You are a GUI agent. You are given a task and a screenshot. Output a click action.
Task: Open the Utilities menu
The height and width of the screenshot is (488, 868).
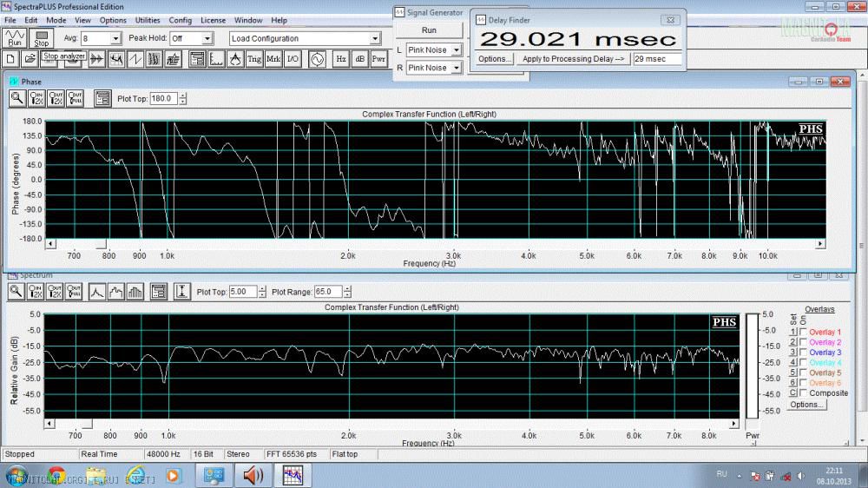pyautogui.click(x=148, y=20)
